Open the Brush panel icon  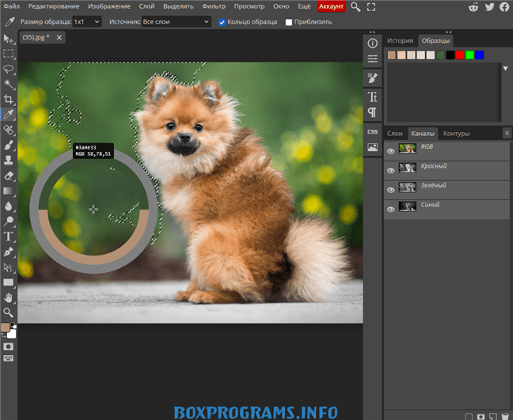pyautogui.click(x=372, y=78)
